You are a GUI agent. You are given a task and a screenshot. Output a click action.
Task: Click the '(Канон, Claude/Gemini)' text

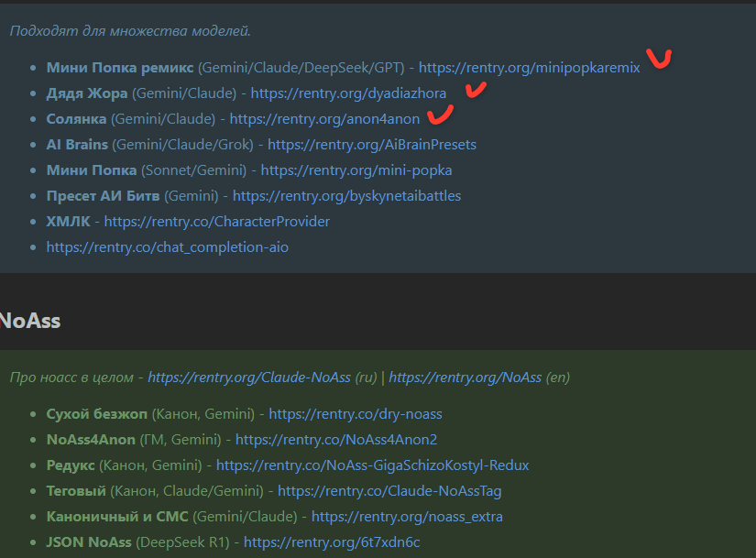[187, 490]
